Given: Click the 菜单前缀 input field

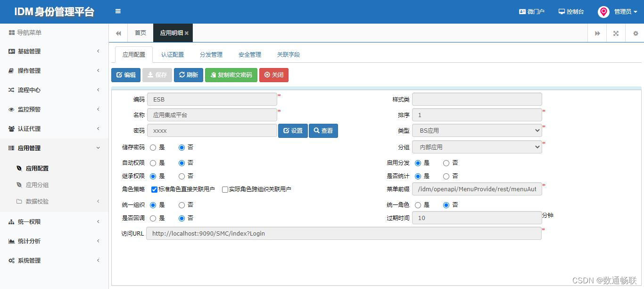Looking at the screenshot, I should tap(477, 189).
